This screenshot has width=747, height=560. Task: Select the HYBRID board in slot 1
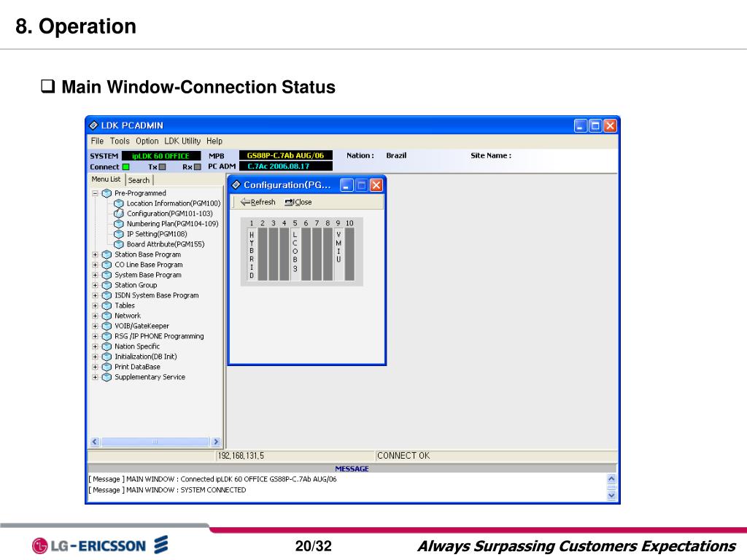(x=252, y=254)
